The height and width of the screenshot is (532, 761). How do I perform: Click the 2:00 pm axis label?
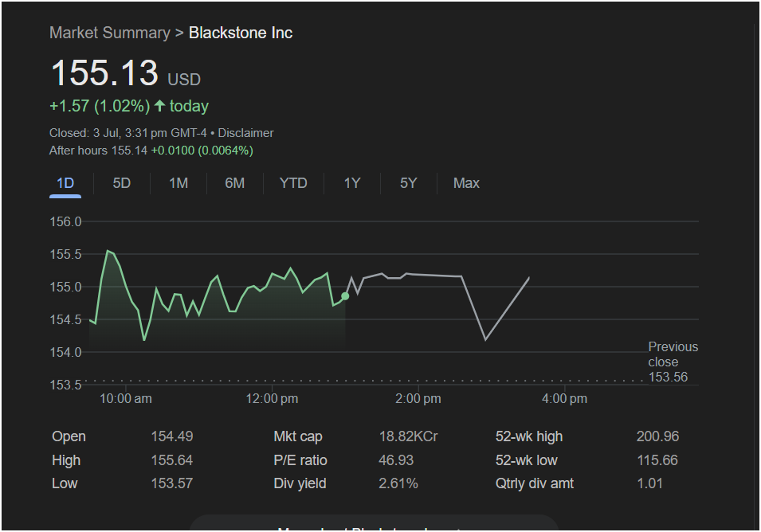click(x=418, y=399)
